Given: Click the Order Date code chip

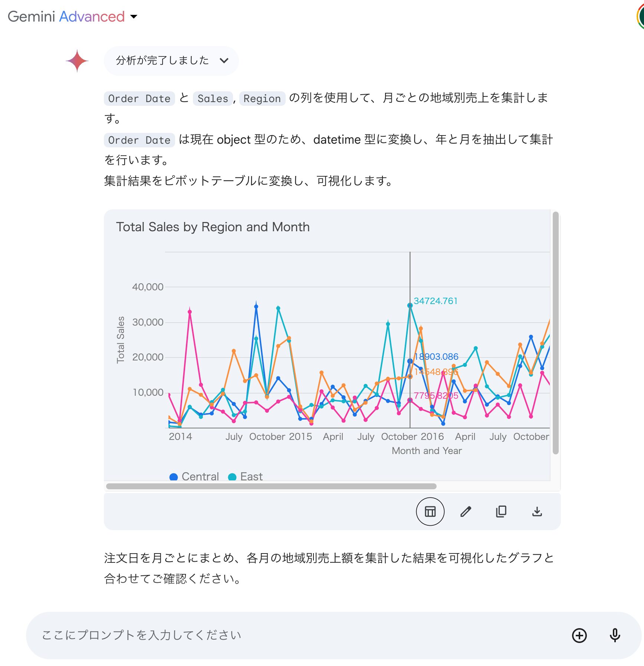Looking at the screenshot, I should [x=139, y=99].
